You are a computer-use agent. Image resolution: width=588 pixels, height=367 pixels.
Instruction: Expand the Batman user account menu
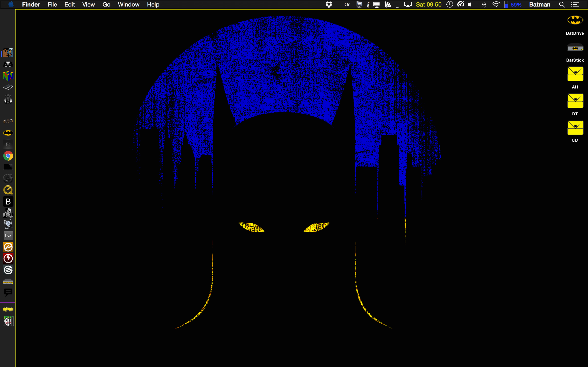coord(539,5)
